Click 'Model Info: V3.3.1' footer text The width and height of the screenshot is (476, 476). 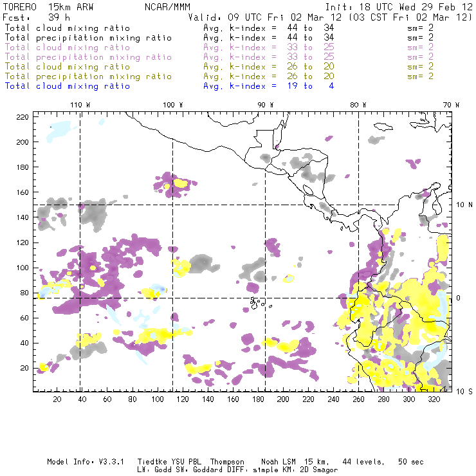pos(86,462)
